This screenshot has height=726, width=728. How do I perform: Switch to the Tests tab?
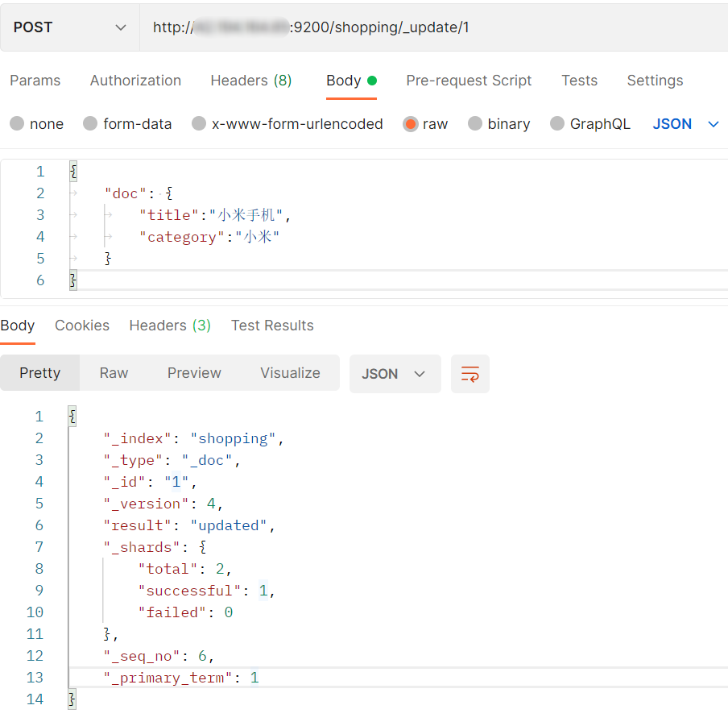579,81
